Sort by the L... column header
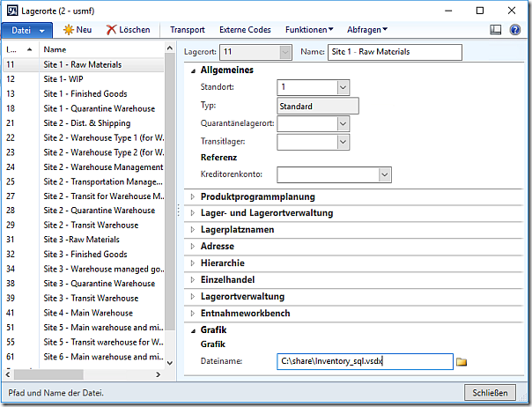Screen dimensions: 532x407 click(19, 50)
